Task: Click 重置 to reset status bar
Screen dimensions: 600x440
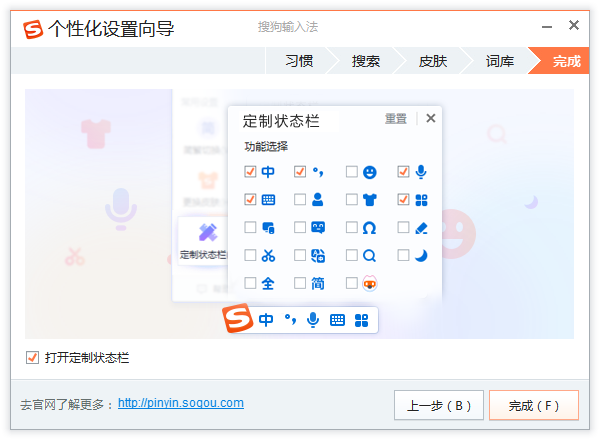Action: [396, 119]
